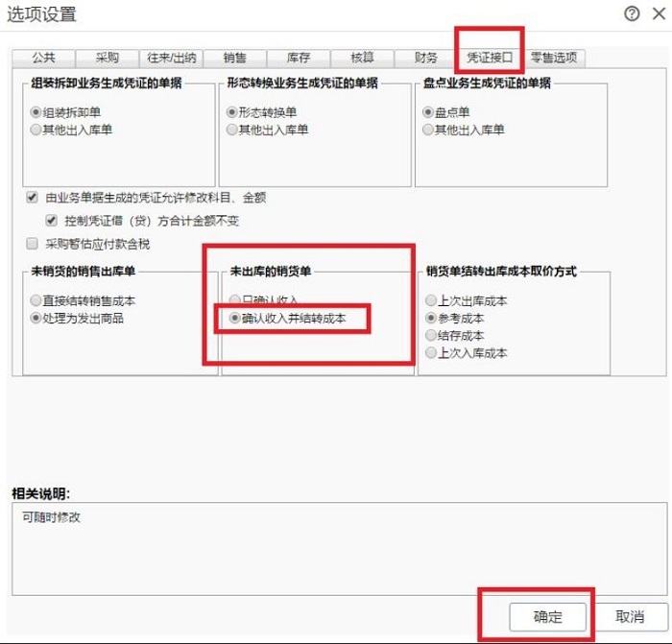This screenshot has width=672, height=644.
Task: Choose 参考成本 radio option
Action: (x=455, y=319)
